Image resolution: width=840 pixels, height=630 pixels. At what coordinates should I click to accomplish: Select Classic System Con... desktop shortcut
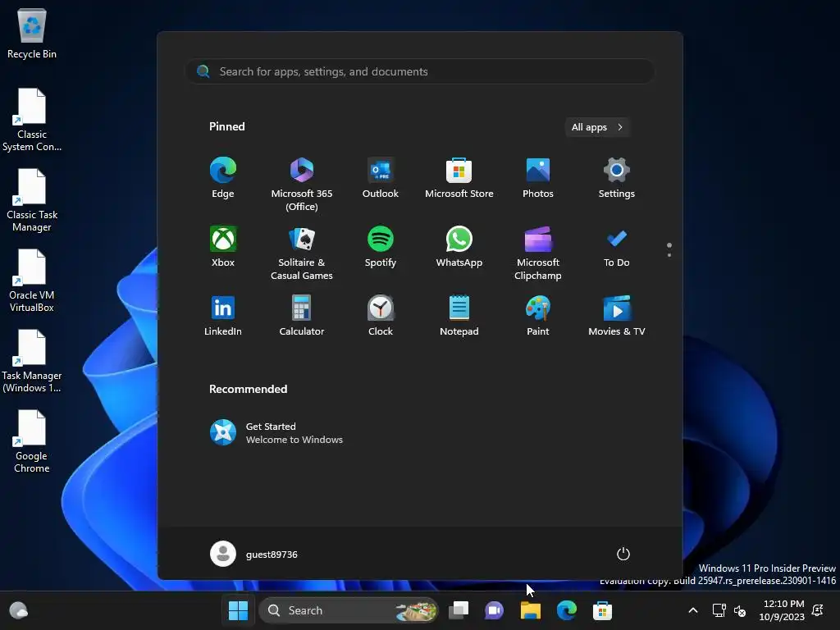click(x=32, y=120)
